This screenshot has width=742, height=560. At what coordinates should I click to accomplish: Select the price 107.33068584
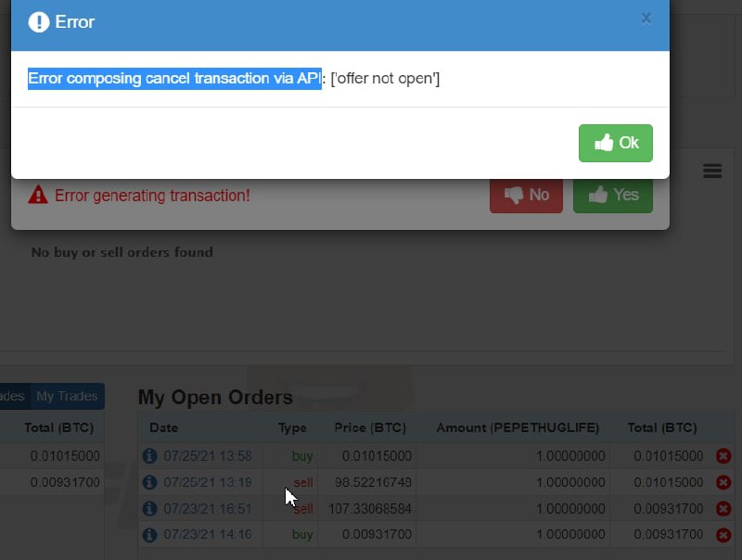tap(370, 509)
